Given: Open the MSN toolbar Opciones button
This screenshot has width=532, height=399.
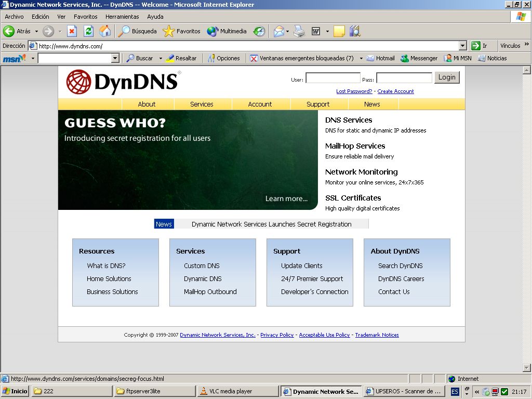Looking at the screenshot, I should tap(224, 58).
